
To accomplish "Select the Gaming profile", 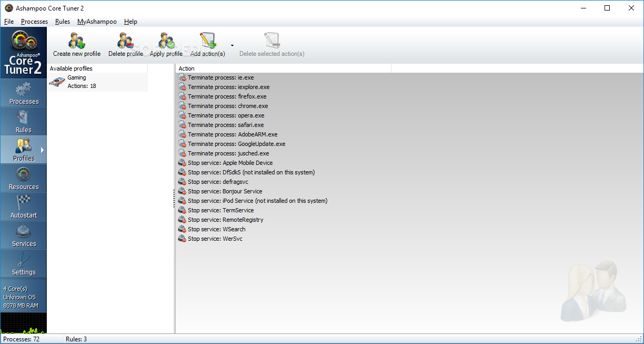I will pos(98,82).
